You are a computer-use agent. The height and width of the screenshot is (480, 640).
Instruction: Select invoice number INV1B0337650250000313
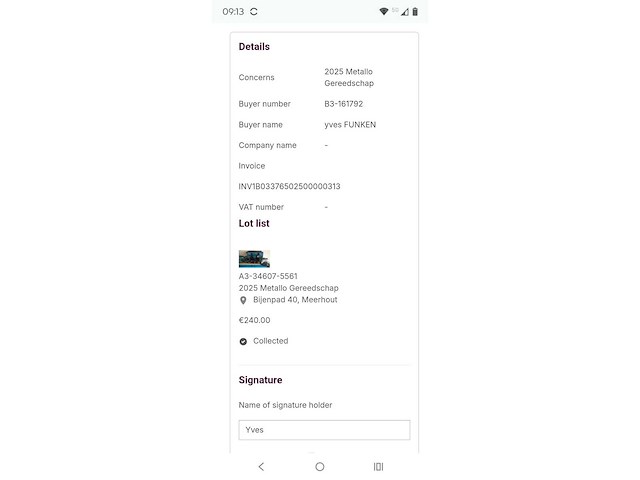click(x=289, y=187)
